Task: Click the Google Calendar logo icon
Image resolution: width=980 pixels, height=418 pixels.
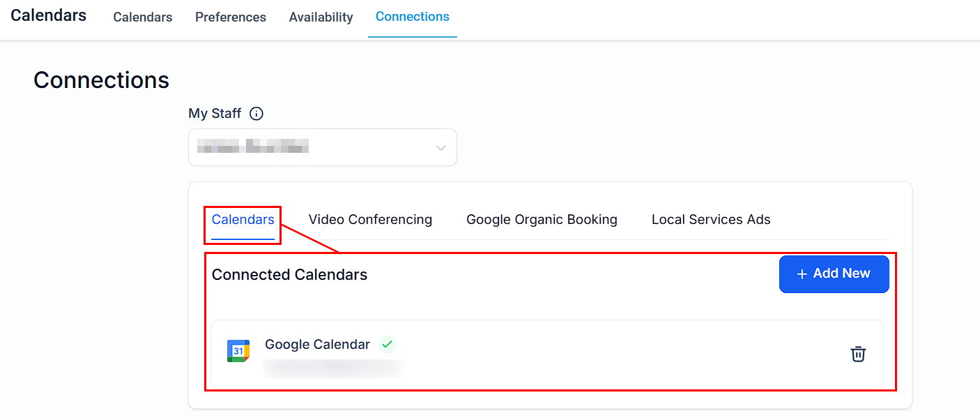Action: coord(238,351)
